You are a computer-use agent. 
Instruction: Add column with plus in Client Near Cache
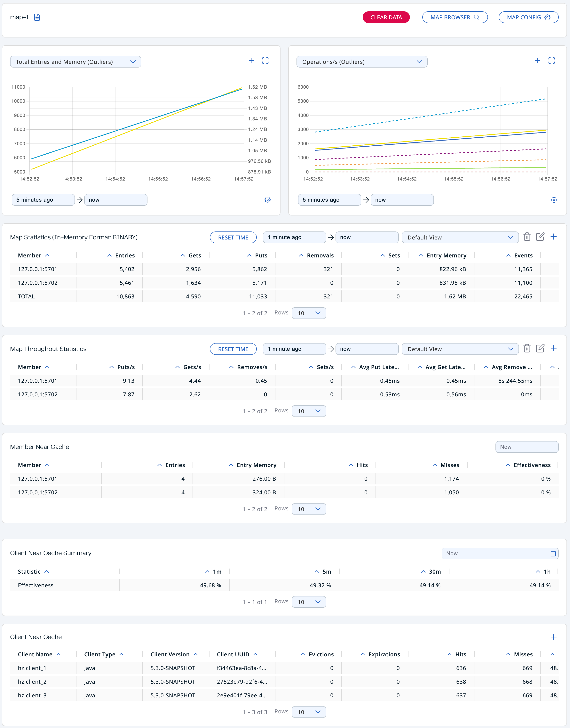tap(553, 637)
